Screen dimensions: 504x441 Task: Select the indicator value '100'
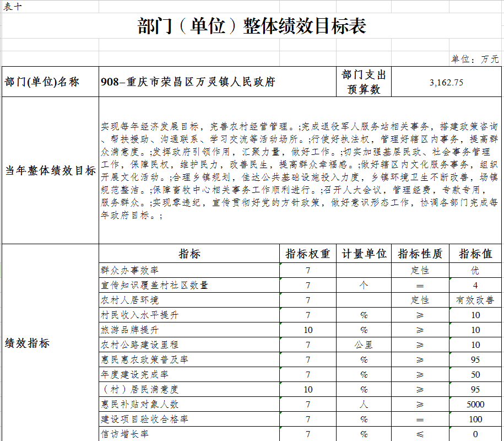point(475,419)
